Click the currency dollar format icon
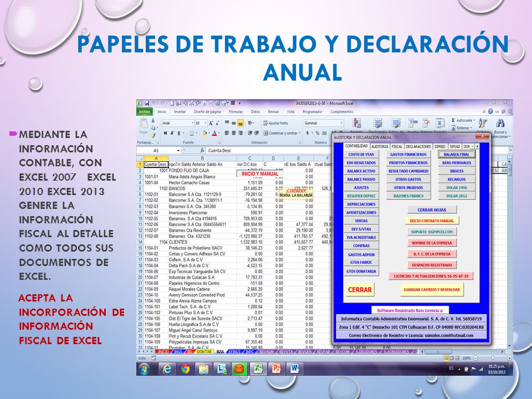Image resolution: width=532 pixels, height=399 pixels. coord(308,134)
